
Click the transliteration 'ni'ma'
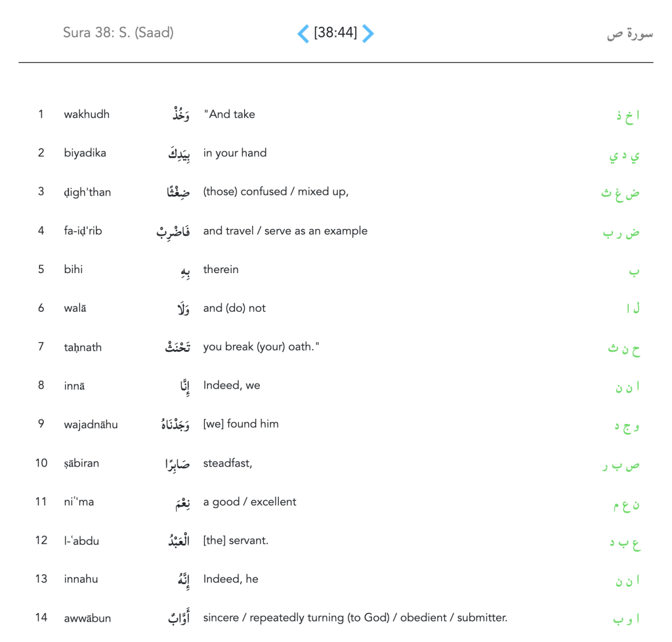(x=79, y=502)
